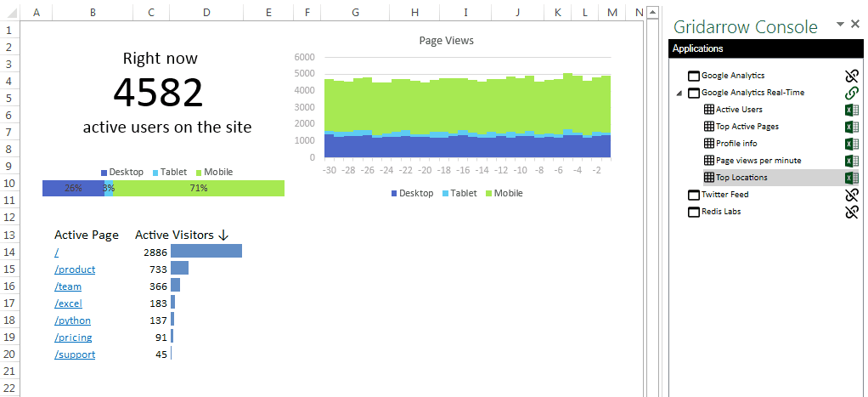Open the /python page link

[x=72, y=320]
